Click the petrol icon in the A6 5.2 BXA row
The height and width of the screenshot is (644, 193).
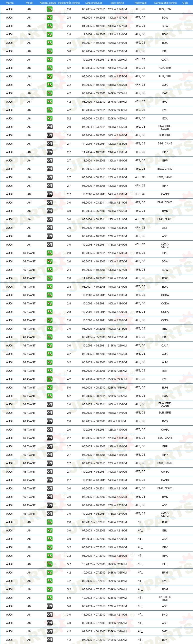49,118
